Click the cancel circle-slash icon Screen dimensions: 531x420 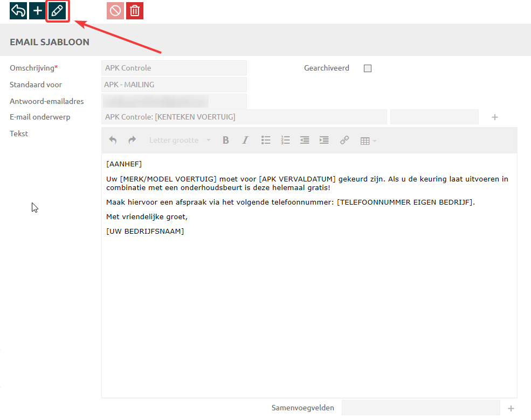[x=115, y=11]
